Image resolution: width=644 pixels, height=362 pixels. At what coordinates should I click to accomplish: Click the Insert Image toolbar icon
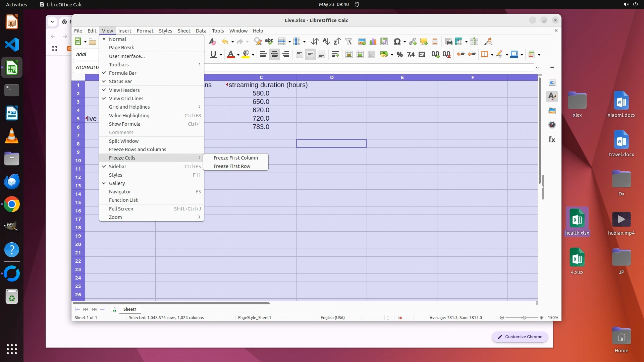(x=362, y=42)
